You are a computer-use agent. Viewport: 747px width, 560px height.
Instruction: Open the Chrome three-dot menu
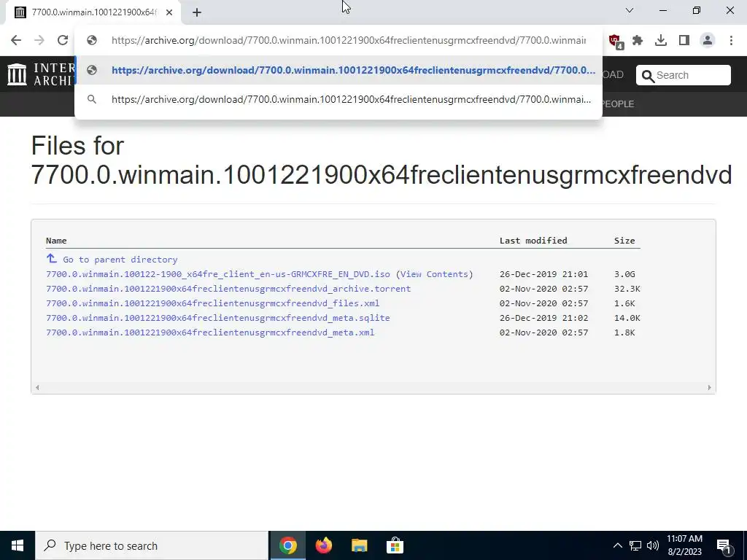[x=731, y=41]
